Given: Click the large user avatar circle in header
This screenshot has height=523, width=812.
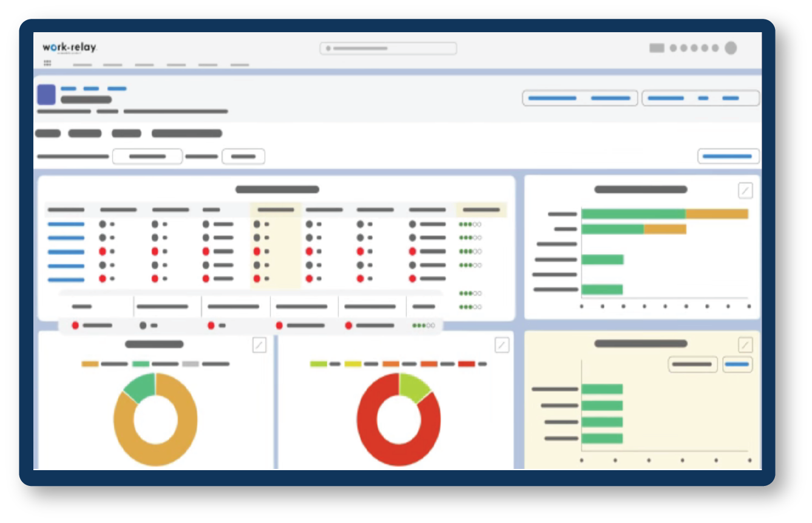Looking at the screenshot, I should [731, 48].
